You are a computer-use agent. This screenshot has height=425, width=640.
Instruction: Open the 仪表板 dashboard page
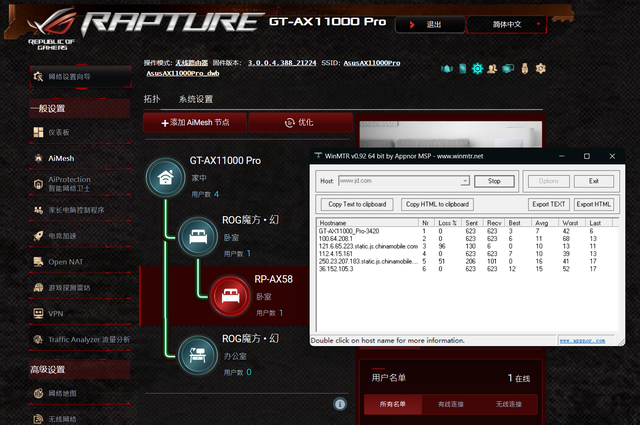(80, 132)
